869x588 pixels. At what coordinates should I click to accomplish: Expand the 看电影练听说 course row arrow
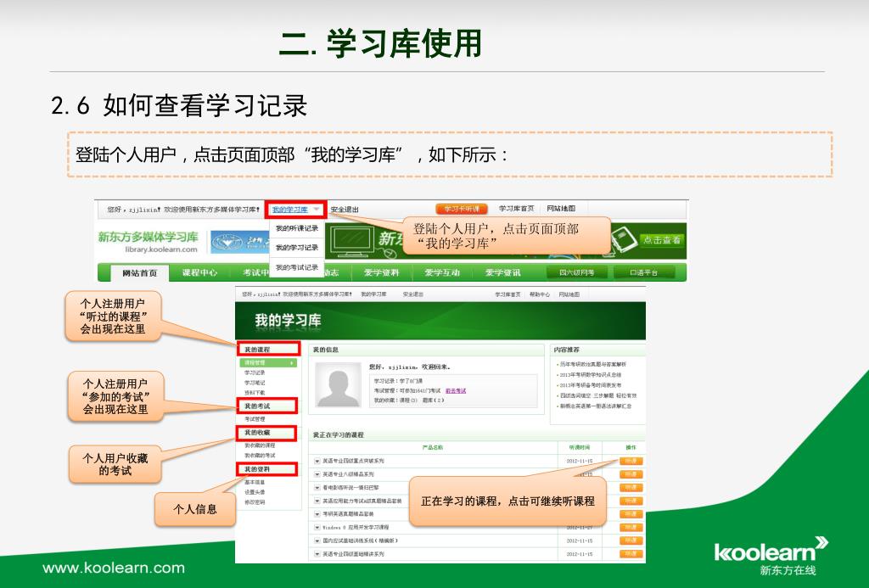pyautogui.click(x=317, y=488)
